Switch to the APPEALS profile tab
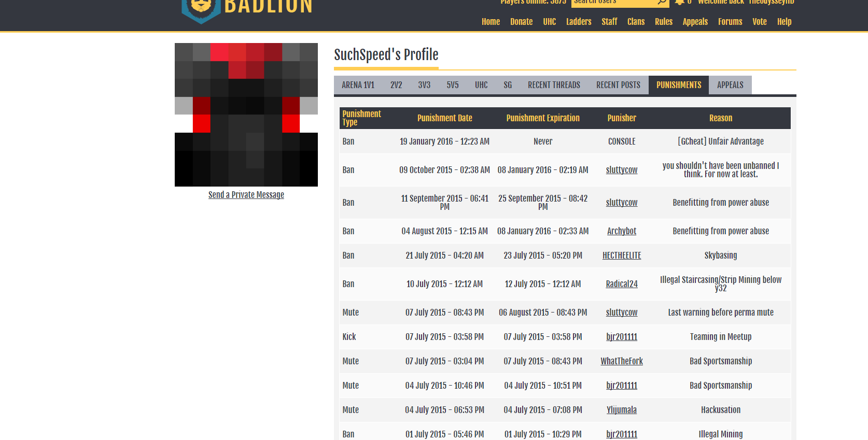Screen dimensions: 868x440 coord(730,85)
